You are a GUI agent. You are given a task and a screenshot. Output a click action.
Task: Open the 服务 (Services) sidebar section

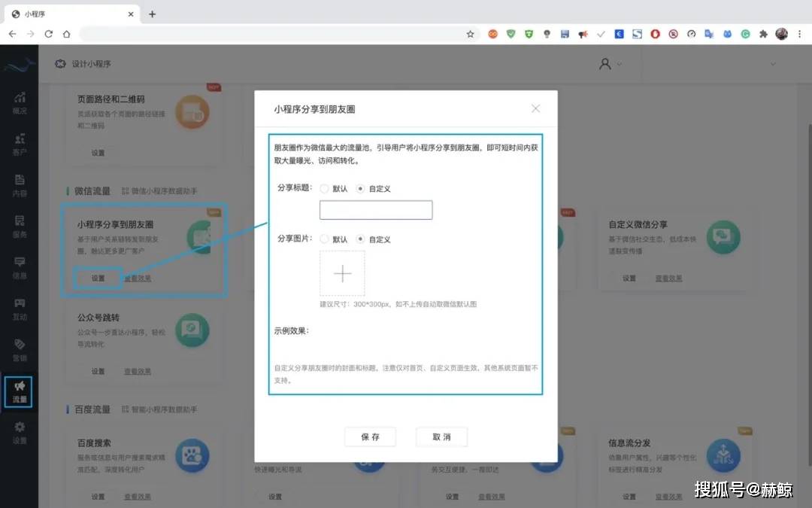(19, 224)
